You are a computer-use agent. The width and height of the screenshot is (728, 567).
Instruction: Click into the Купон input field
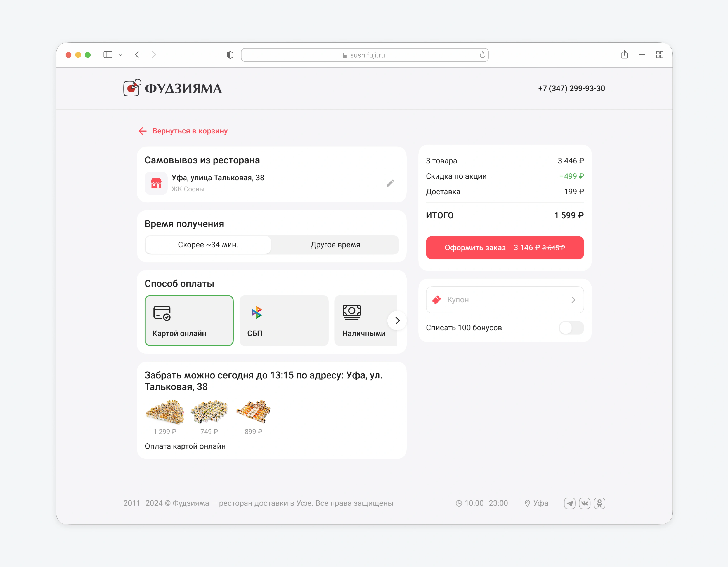coord(505,300)
